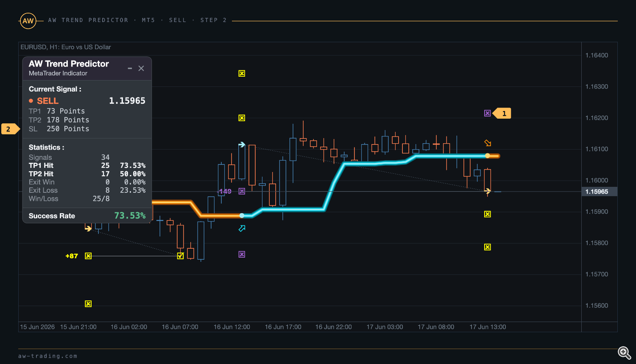This screenshot has height=364, width=636.
Task: Click the 17 Jun 08:00 time label
Action: [x=436, y=327]
